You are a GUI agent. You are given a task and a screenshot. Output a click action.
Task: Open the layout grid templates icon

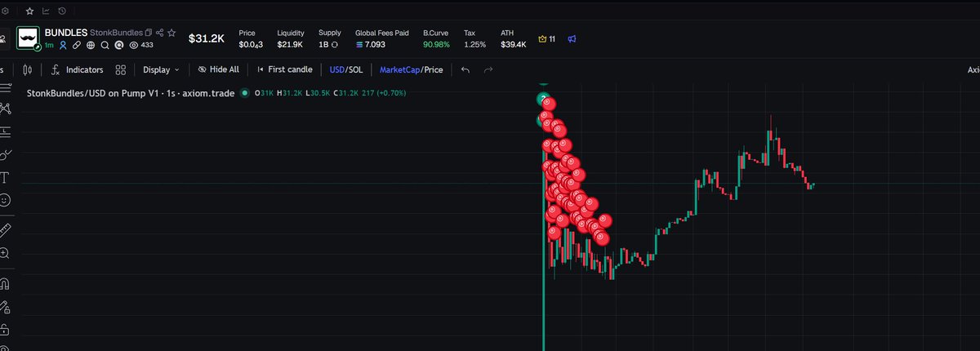pyautogui.click(x=121, y=69)
